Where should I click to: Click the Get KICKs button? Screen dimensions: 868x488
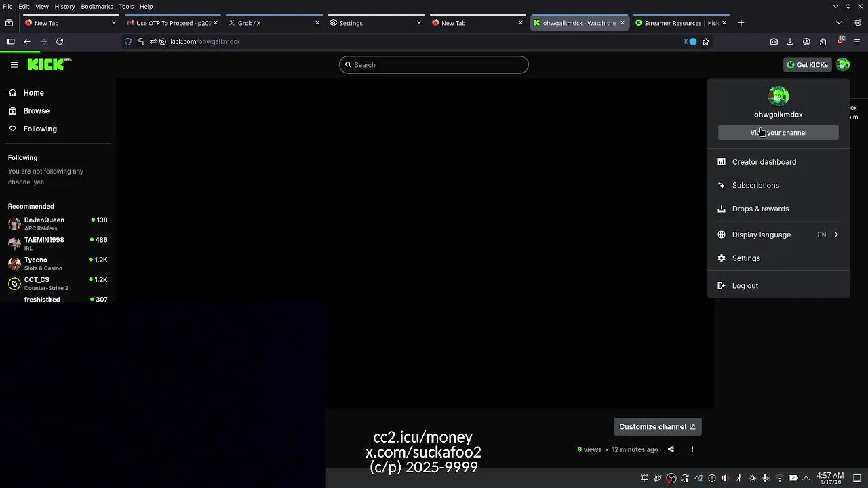[807, 64]
